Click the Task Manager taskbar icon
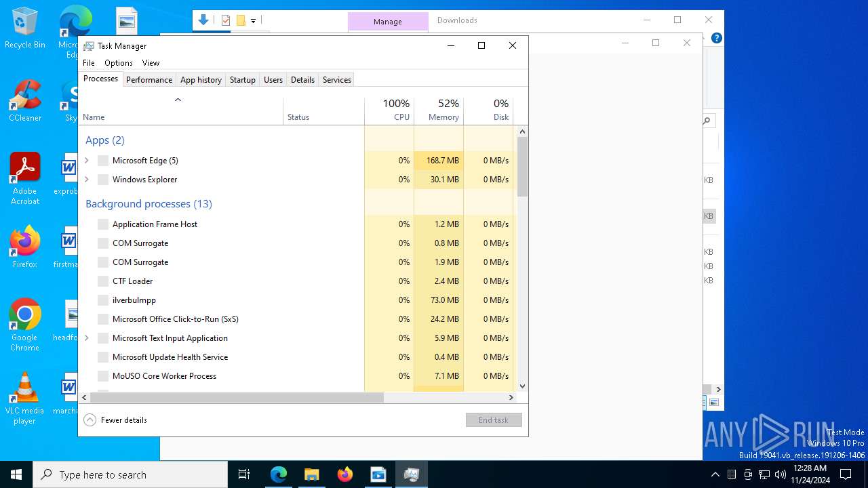This screenshot has width=868, height=488. click(411, 474)
